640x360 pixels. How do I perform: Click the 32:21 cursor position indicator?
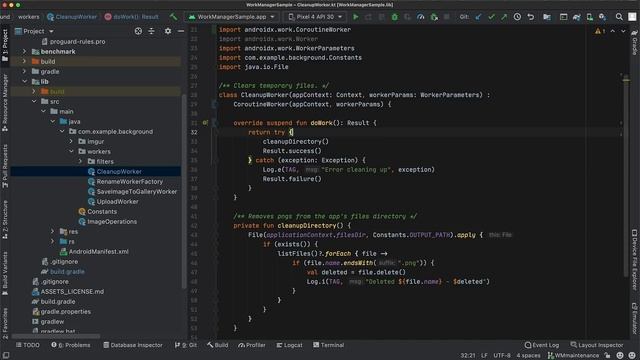[467, 356]
